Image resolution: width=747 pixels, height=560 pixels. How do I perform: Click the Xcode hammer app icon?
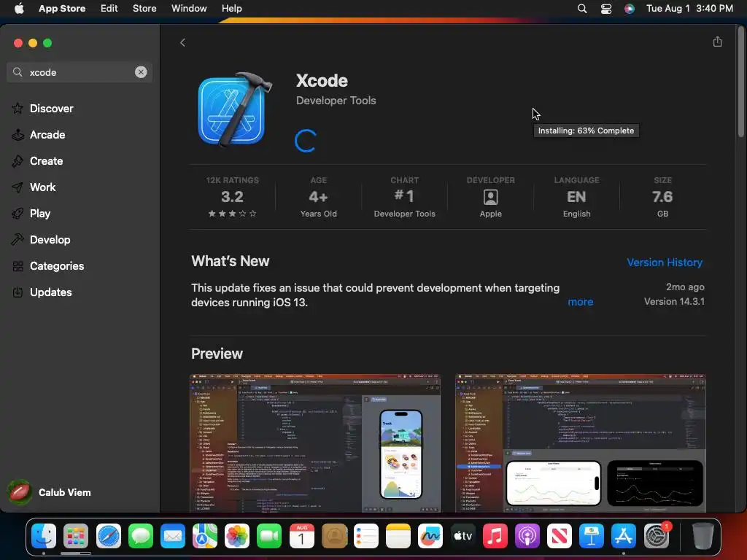coord(235,109)
